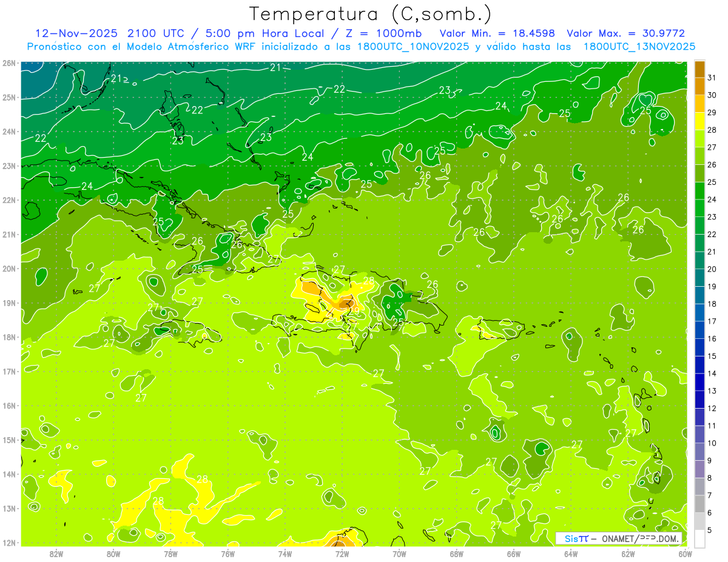Click the "18N" latitude axis label
728x562 pixels.
(8, 337)
